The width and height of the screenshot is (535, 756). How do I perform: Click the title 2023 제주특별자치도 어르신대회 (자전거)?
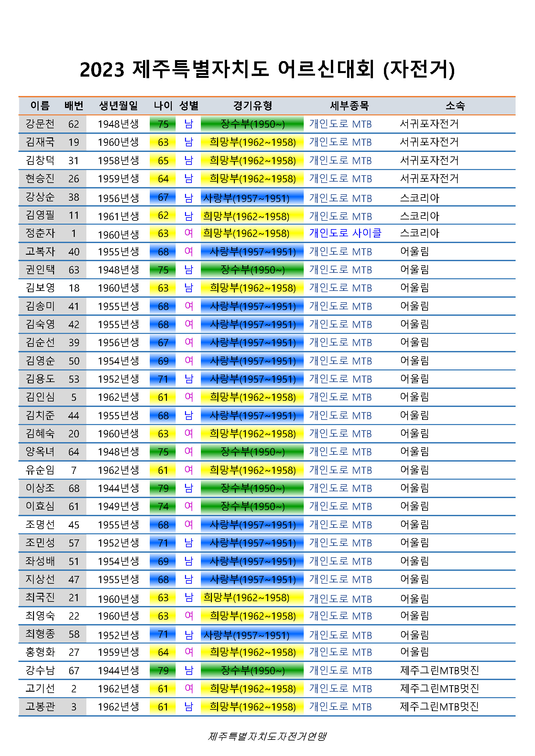(267, 69)
